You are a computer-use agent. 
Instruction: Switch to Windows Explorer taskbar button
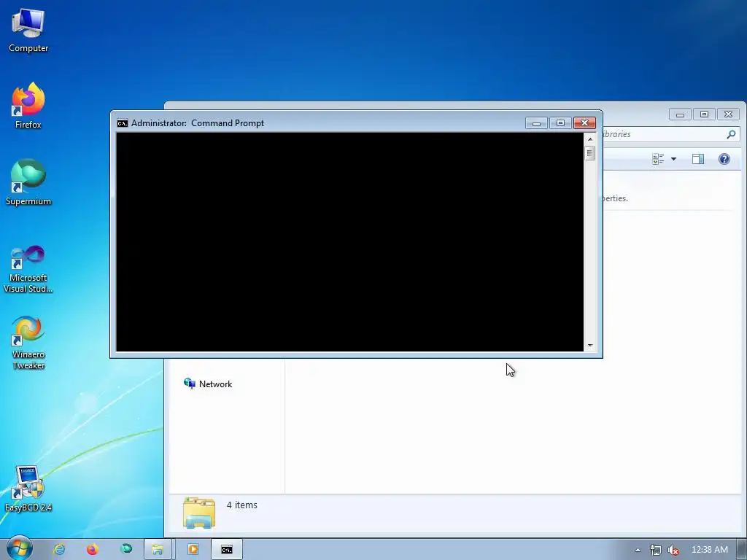158,550
